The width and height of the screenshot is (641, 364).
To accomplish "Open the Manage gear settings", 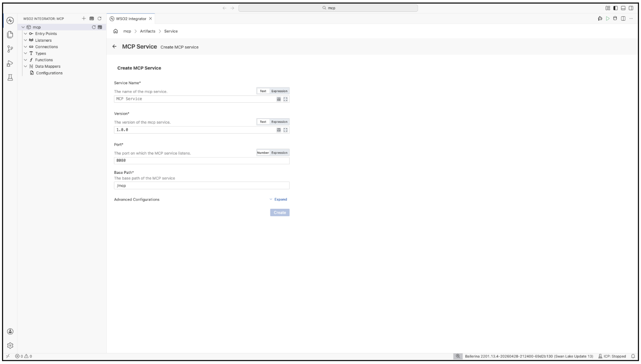I will coord(10,345).
